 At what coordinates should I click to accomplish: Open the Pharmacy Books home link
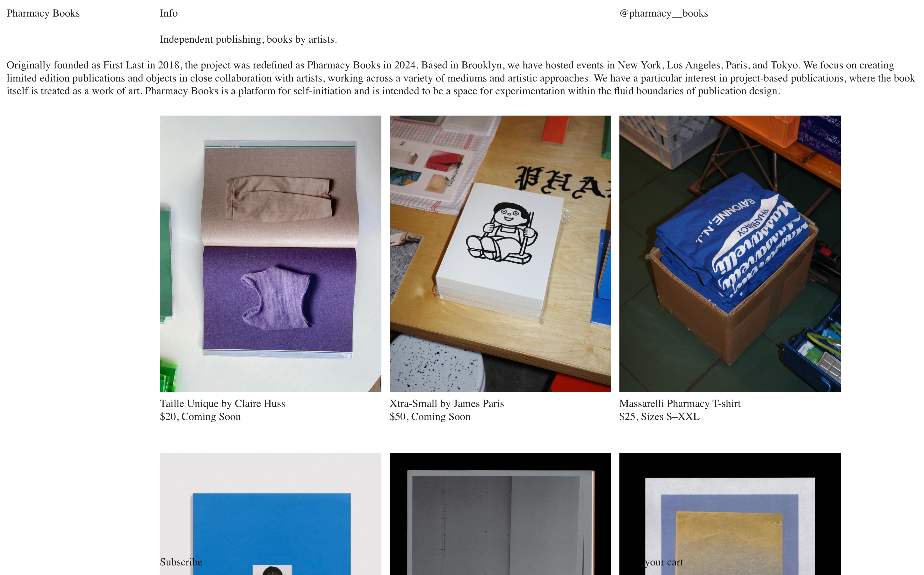[x=43, y=13]
